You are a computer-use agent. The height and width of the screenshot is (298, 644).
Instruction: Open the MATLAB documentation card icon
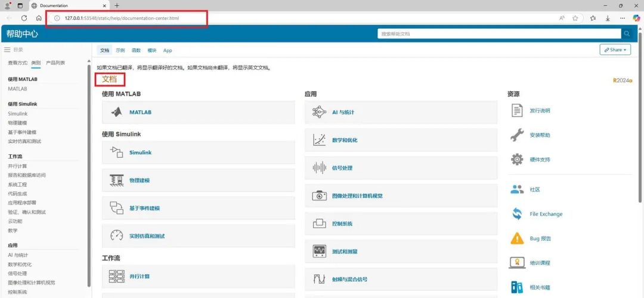[x=117, y=112]
